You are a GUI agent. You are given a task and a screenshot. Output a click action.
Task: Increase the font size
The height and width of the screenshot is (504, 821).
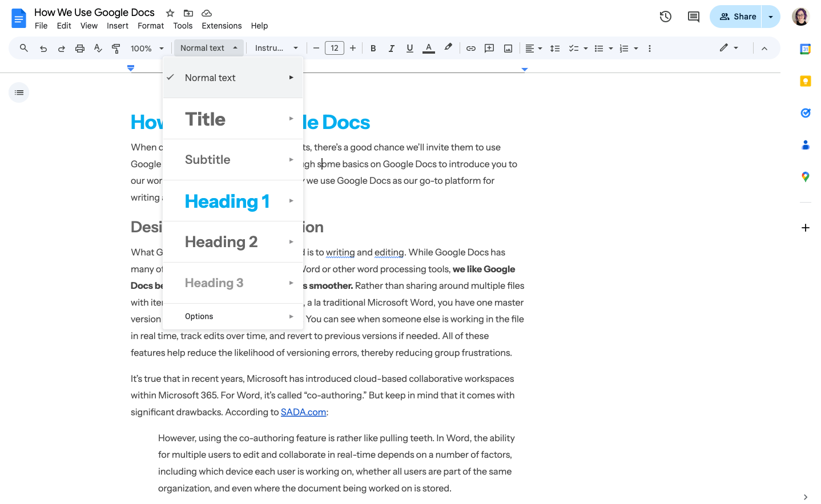[x=353, y=49]
